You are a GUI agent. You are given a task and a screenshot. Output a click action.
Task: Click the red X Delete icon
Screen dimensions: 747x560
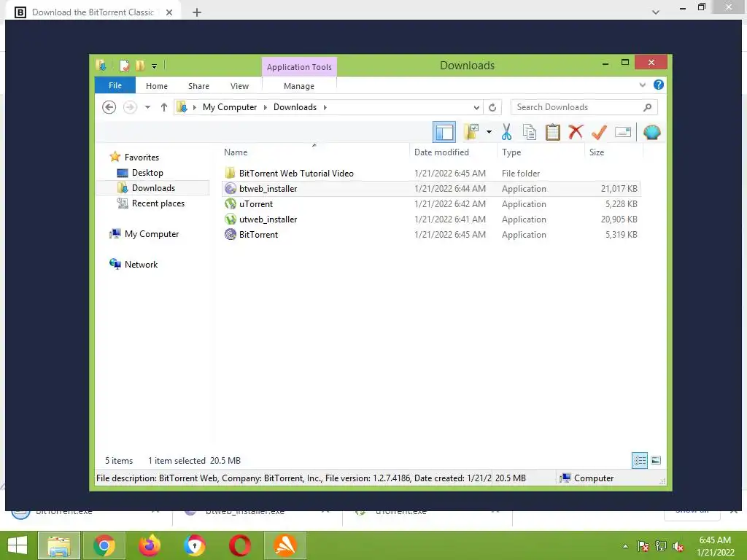pos(576,131)
